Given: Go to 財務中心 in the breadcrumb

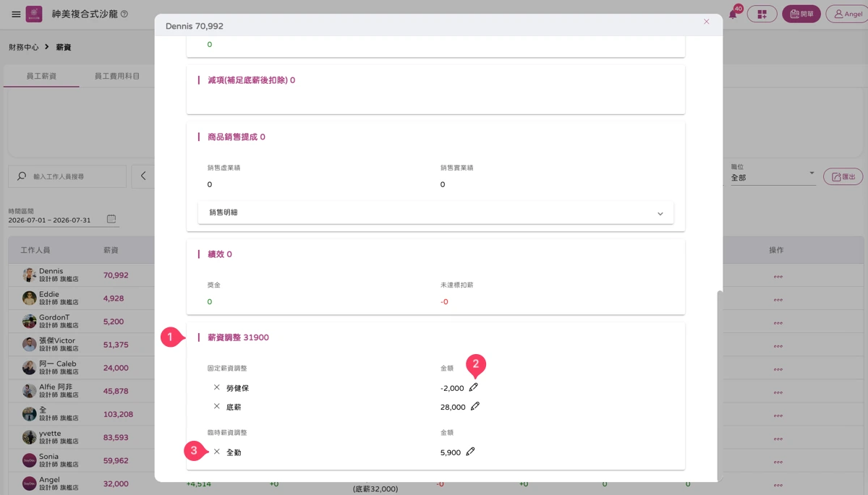Looking at the screenshot, I should click(x=24, y=47).
